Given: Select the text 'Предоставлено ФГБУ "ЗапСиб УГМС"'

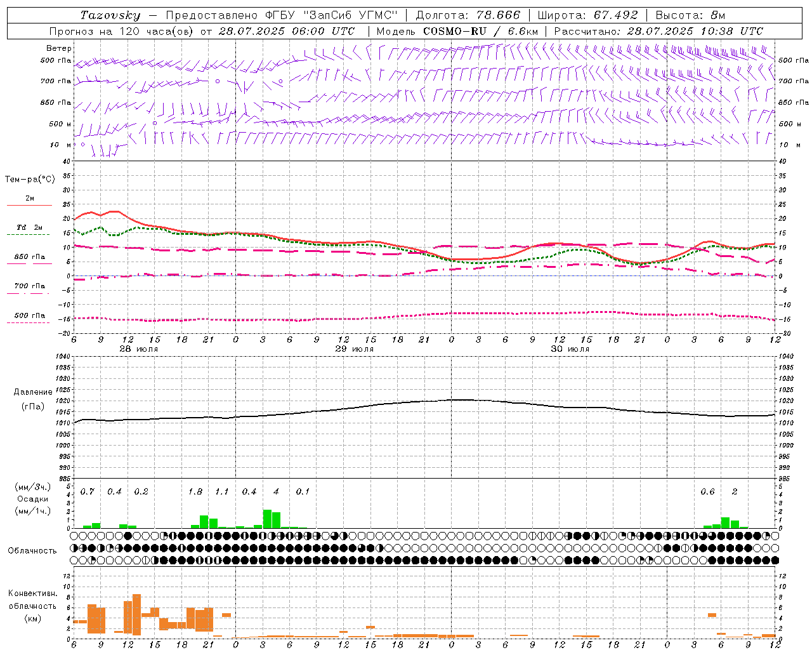Looking at the screenshot, I should point(281,15).
